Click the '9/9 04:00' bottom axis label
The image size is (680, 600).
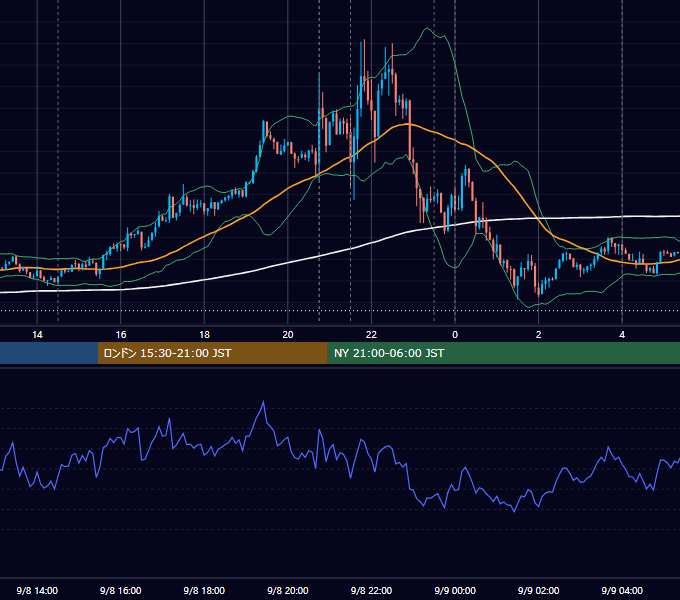[x=622, y=590]
